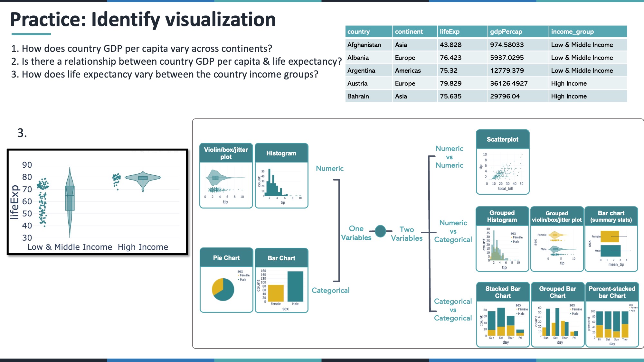Select the Histogram chart card
Viewport: 644px width, 362px height.
point(281,176)
